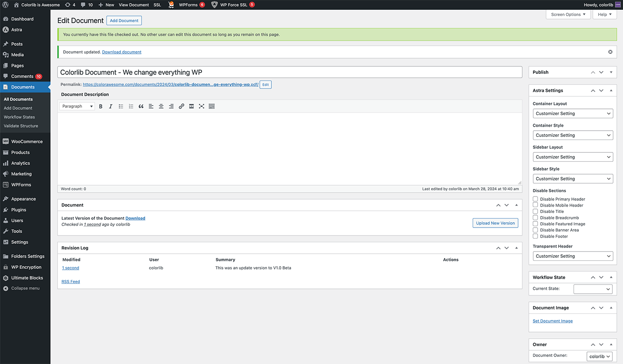The width and height of the screenshot is (623, 364).
Task: Check Disable Mobile Header
Action: pyautogui.click(x=535, y=205)
